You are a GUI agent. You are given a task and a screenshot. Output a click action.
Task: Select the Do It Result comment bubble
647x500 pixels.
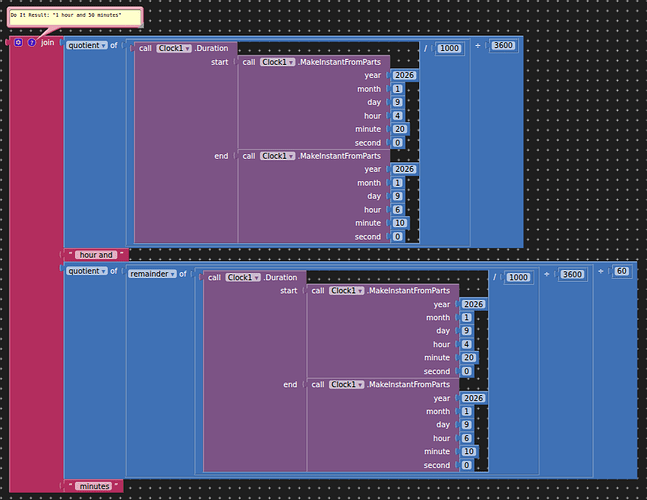[x=75, y=17]
